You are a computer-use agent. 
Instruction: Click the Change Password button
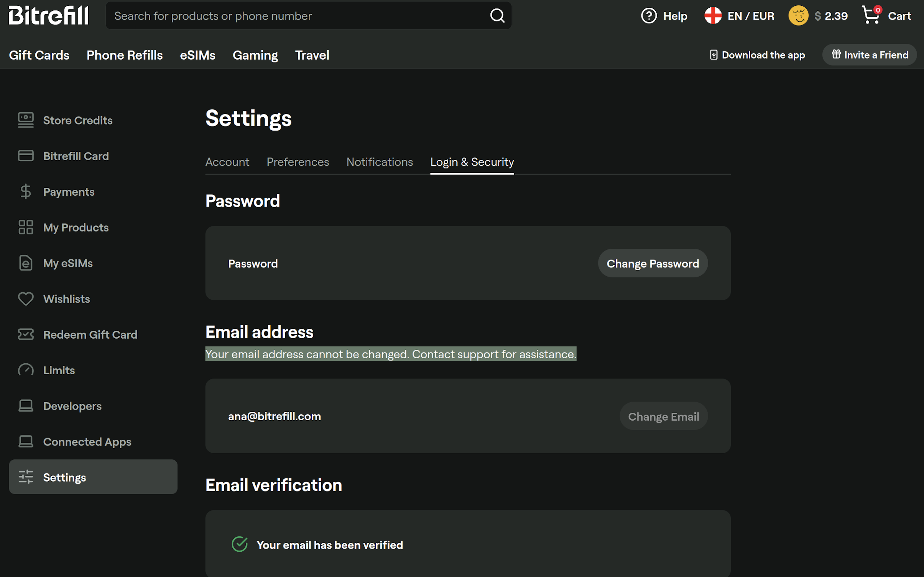[x=652, y=264]
